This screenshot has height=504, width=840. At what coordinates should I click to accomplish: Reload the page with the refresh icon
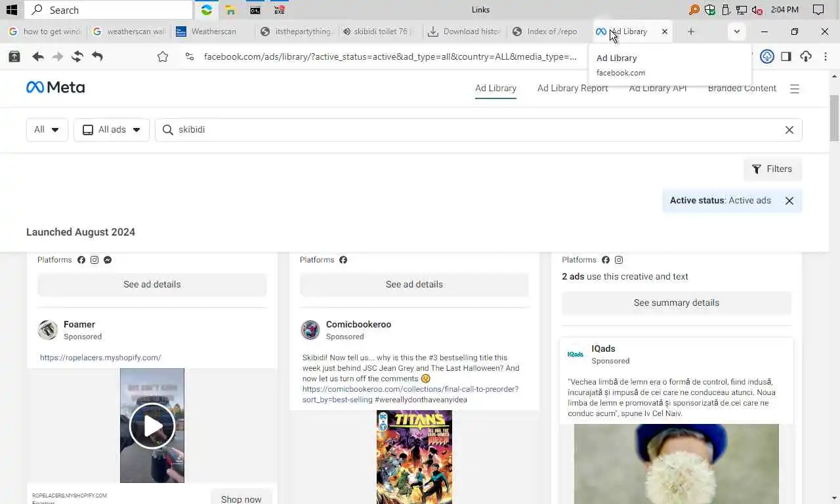(x=77, y=57)
